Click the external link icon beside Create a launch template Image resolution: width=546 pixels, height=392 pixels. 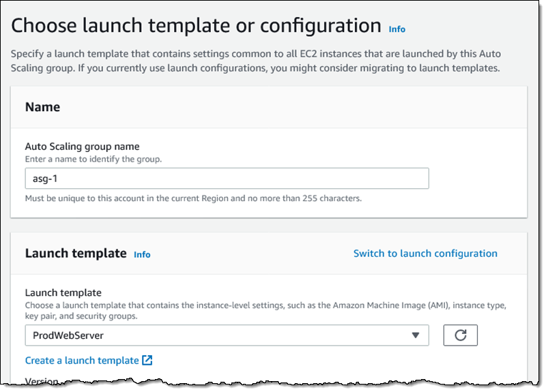coord(147,360)
